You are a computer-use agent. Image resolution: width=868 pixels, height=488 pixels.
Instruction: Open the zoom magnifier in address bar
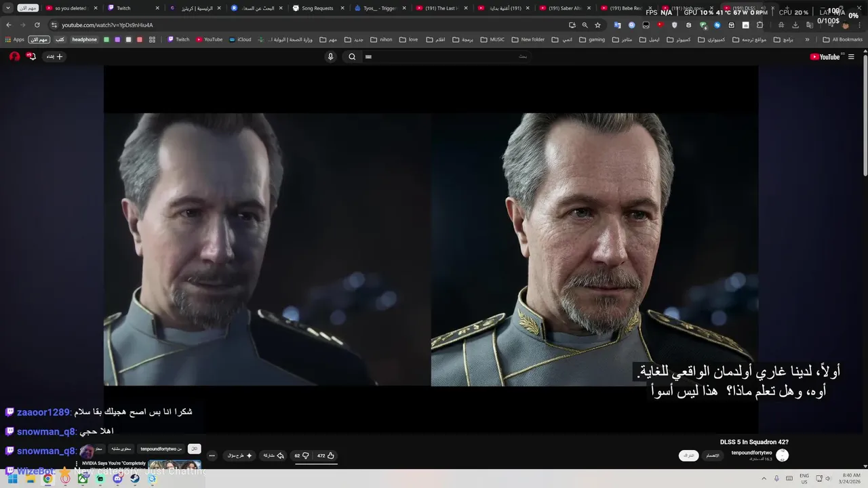[x=585, y=25]
